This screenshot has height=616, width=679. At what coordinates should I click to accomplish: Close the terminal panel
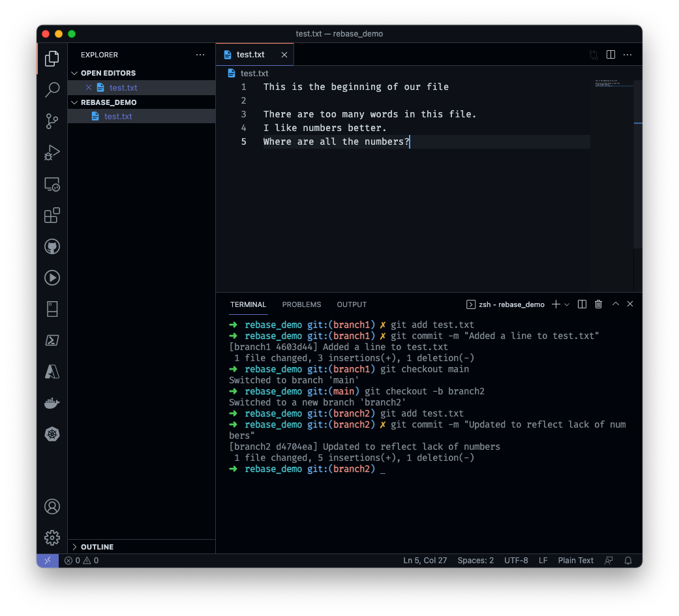(x=630, y=304)
